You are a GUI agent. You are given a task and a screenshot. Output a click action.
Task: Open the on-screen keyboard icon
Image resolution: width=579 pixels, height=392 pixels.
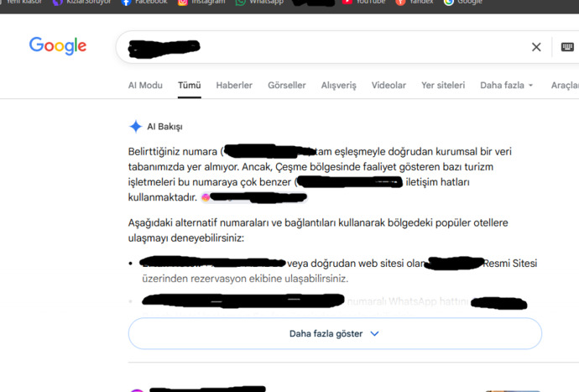pos(567,47)
